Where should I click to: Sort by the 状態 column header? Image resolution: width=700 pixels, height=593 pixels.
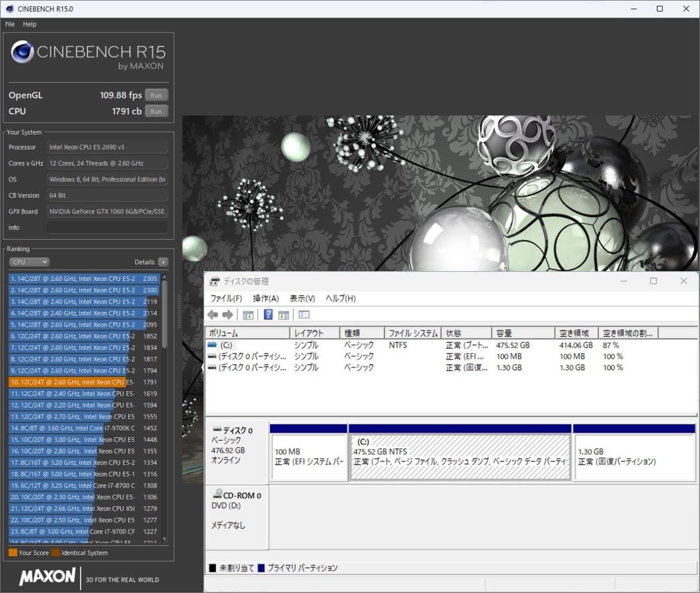466,333
